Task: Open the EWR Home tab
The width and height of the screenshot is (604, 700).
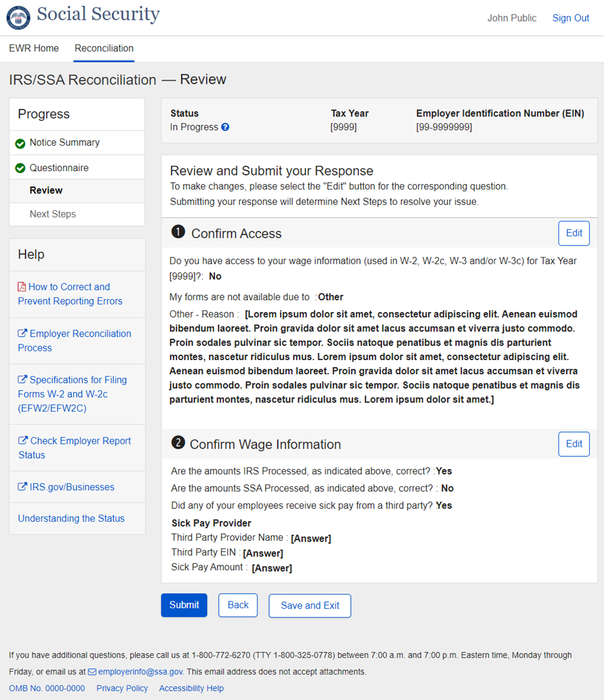Action: pyautogui.click(x=34, y=48)
